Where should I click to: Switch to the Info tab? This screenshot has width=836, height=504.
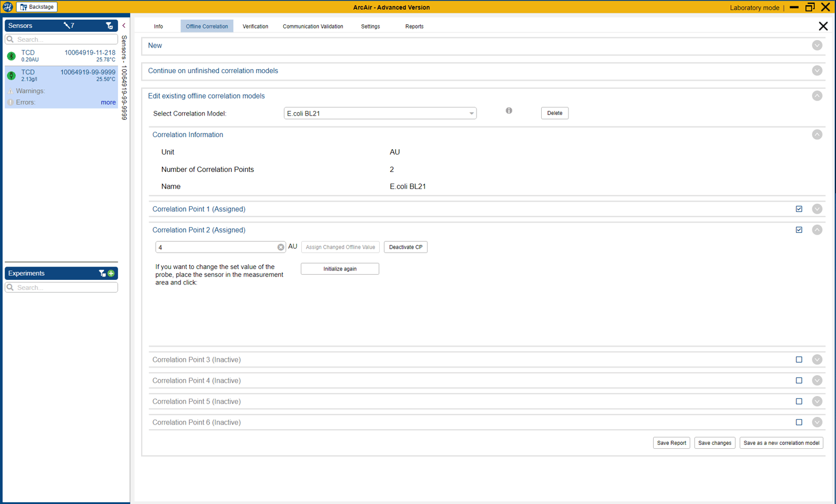[x=158, y=26]
